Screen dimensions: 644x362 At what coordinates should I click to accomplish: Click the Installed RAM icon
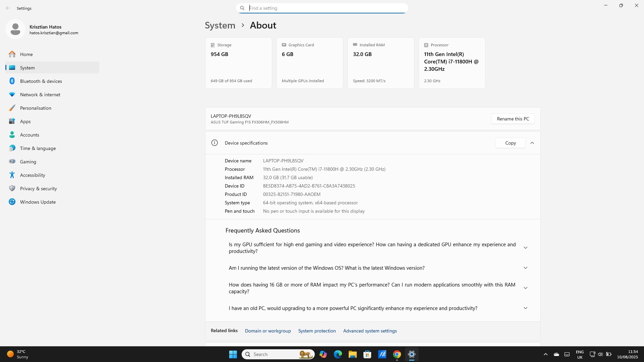pos(355,45)
